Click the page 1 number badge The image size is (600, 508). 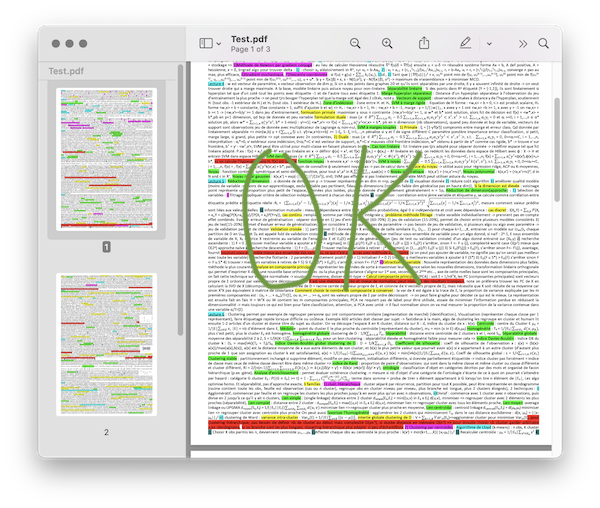(106, 247)
